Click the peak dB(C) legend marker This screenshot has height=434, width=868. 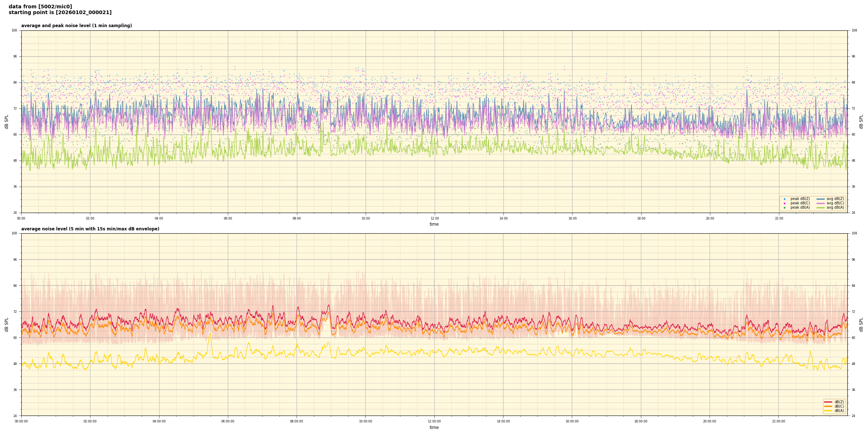pos(784,203)
